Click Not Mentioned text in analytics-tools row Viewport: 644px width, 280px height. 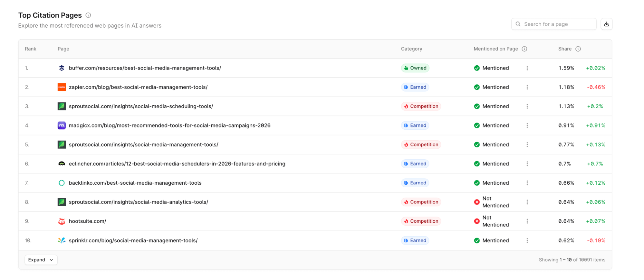click(495, 202)
